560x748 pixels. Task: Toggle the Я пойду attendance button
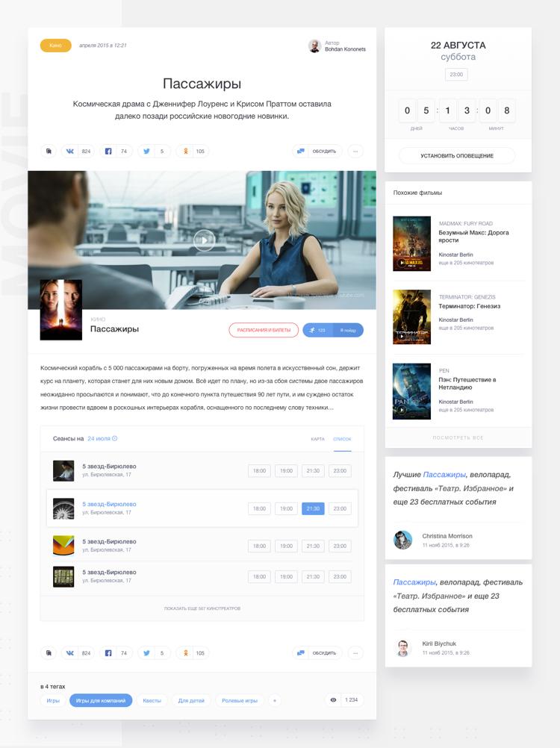pos(346,330)
